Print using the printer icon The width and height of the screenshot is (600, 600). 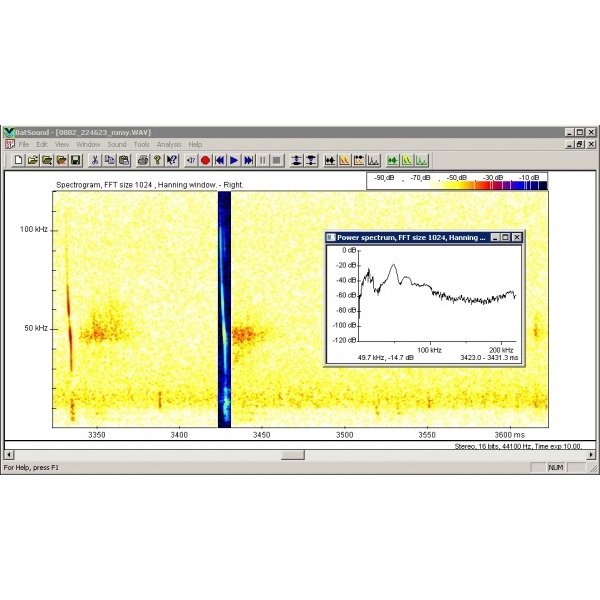point(142,160)
